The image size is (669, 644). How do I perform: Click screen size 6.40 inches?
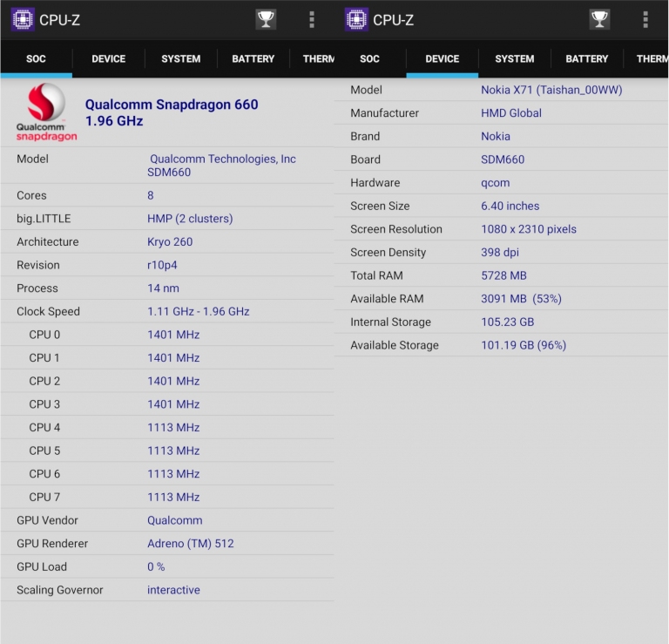(x=510, y=207)
